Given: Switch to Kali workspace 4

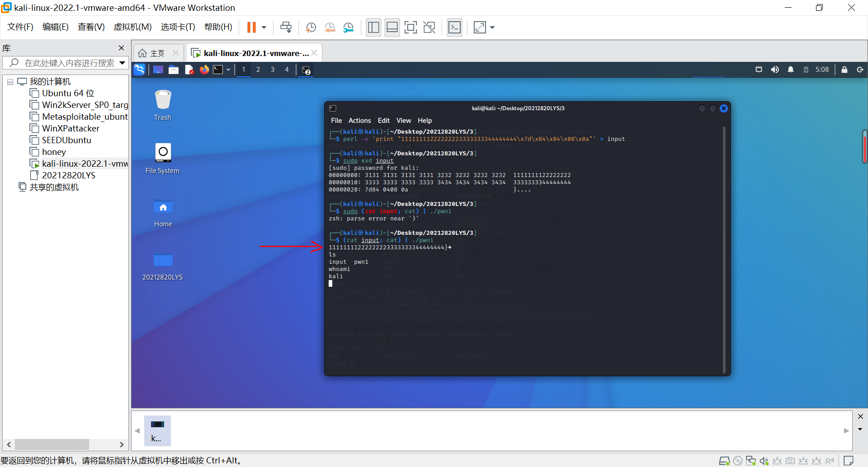Looking at the screenshot, I should (287, 70).
